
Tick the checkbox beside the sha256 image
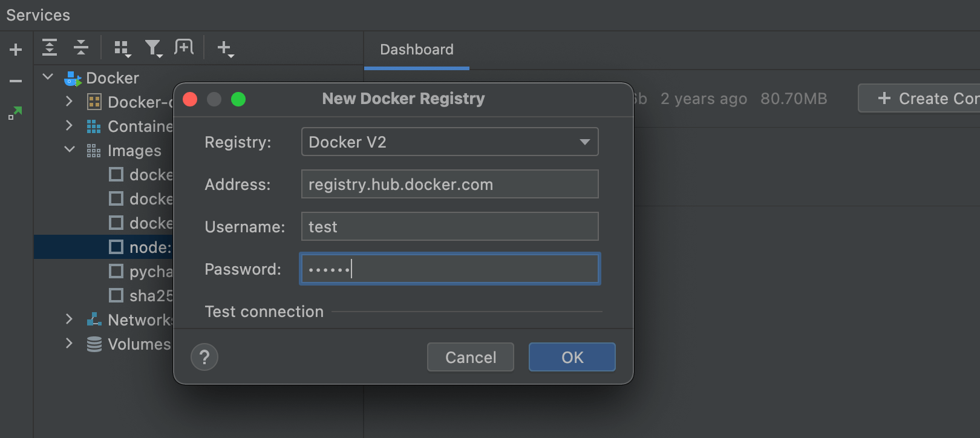click(x=116, y=295)
